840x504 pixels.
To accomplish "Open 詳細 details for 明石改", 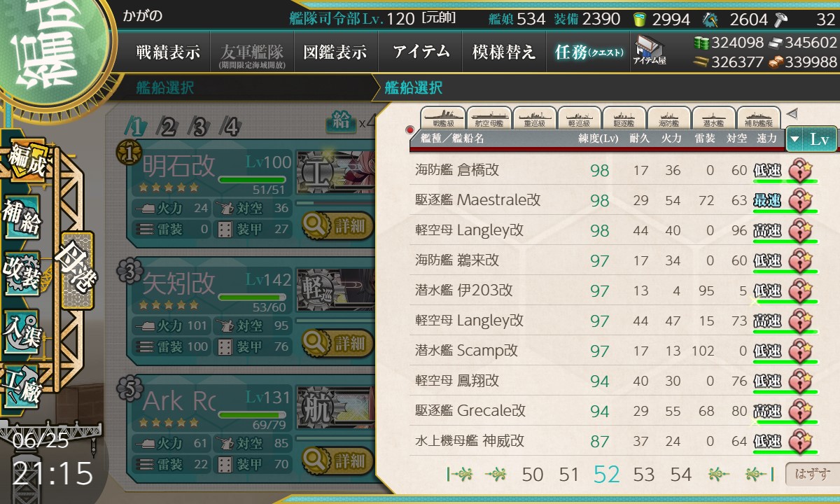I will 336,225.
